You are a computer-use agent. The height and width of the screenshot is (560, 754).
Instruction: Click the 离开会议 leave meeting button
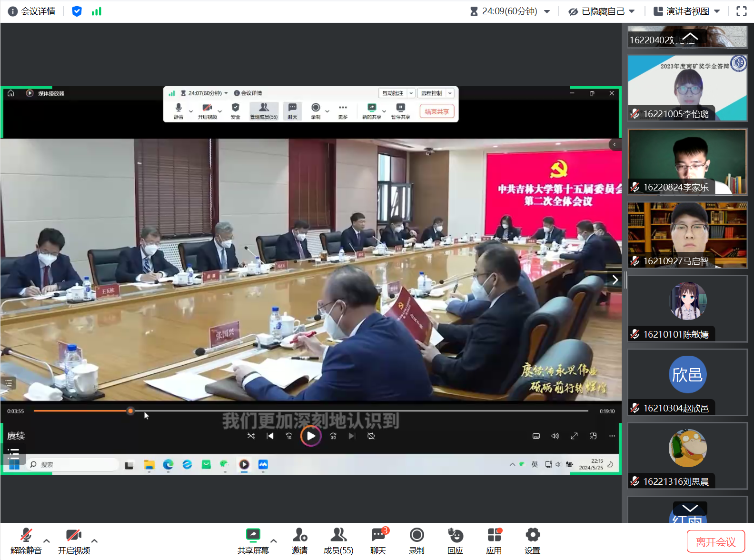(715, 542)
